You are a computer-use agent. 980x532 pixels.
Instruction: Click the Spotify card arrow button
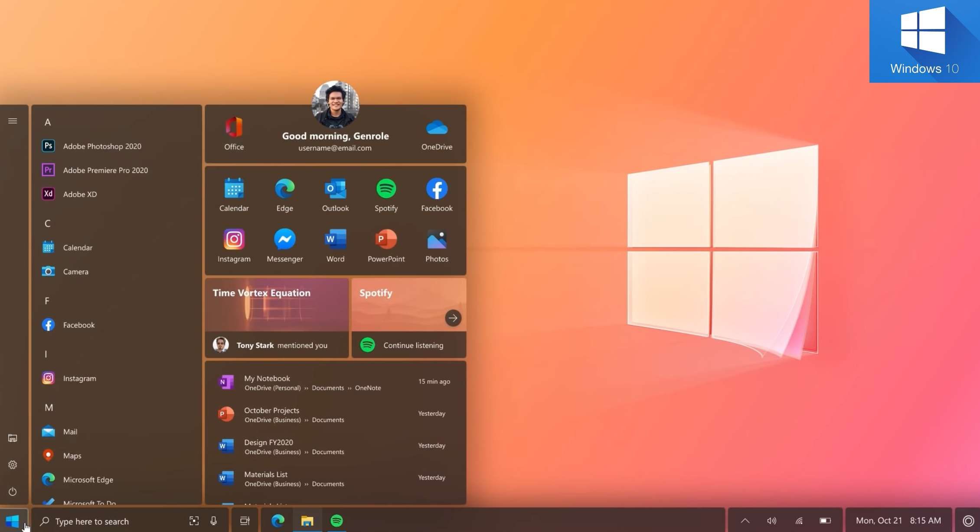point(453,318)
